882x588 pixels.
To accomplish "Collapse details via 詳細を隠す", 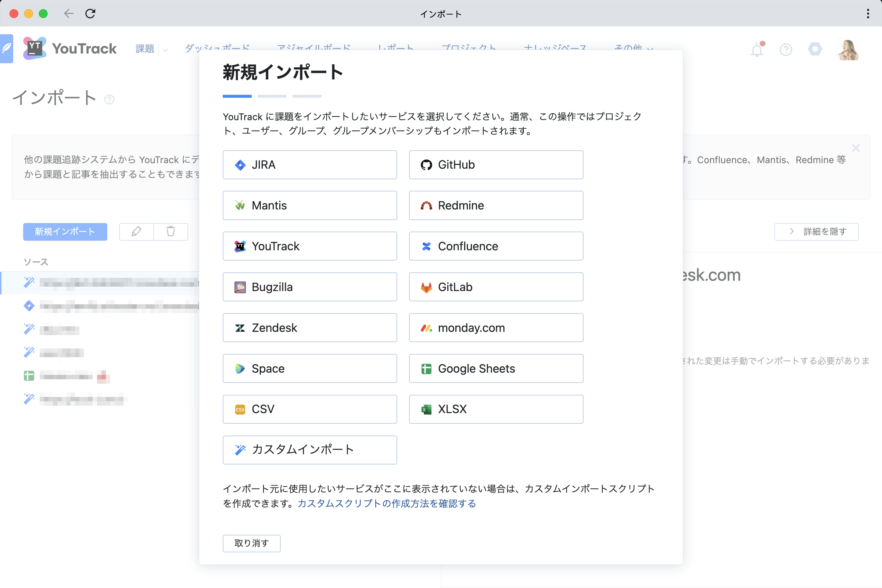I will pos(816,232).
